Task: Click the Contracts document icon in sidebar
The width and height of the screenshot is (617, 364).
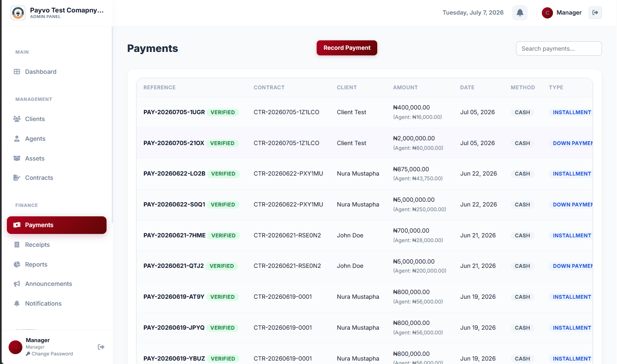Action: click(x=17, y=178)
